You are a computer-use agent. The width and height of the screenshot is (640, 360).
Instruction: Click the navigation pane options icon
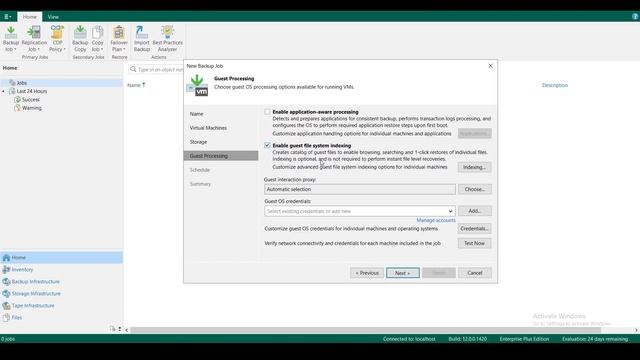tap(113, 329)
